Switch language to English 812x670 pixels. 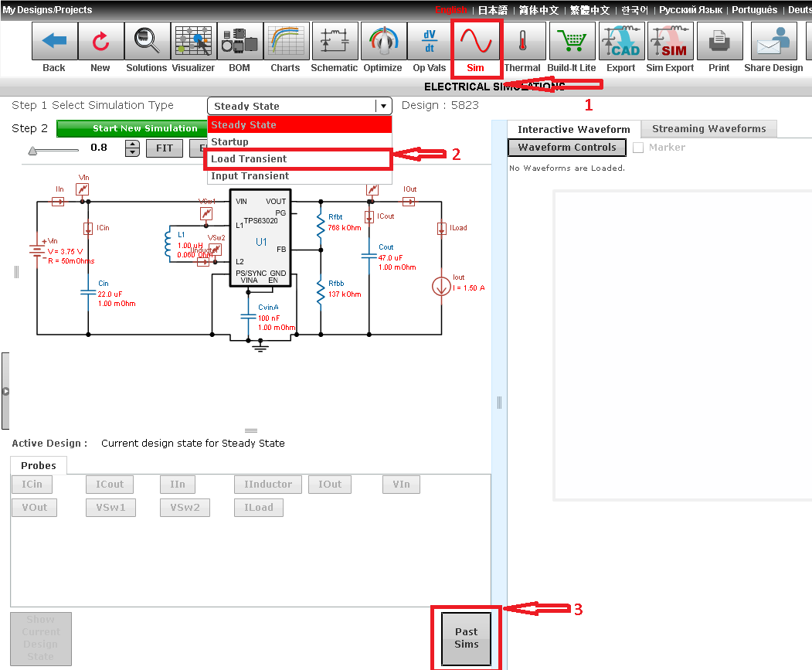click(x=450, y=10)
